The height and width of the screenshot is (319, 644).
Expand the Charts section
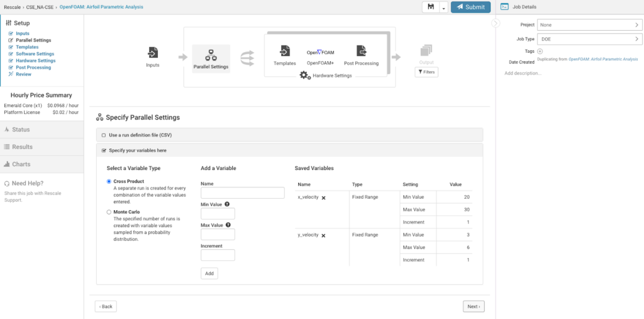coord(42,164)
